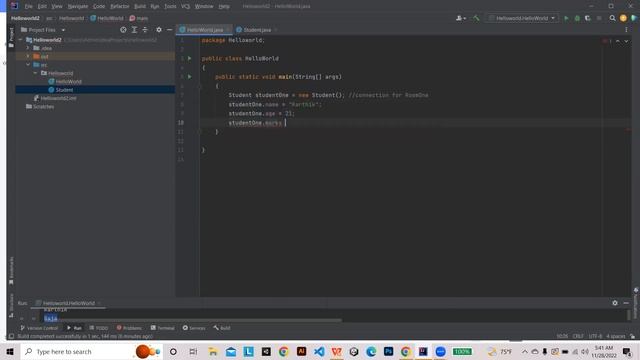Open the Navigate menu
This screenshot has width=640, height=360.
point(78,7)
